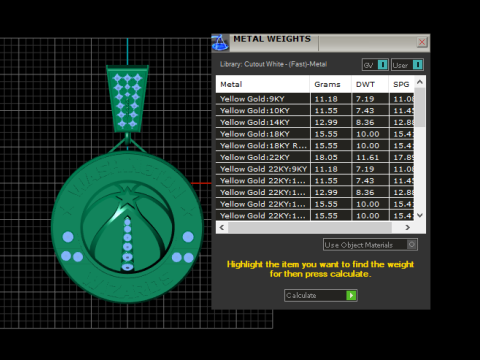The height and width of the screenshot is (360, 480).
Task: Click the horizontal scroll left arrow
Action: pyautogui.click(x=222, y=227)
